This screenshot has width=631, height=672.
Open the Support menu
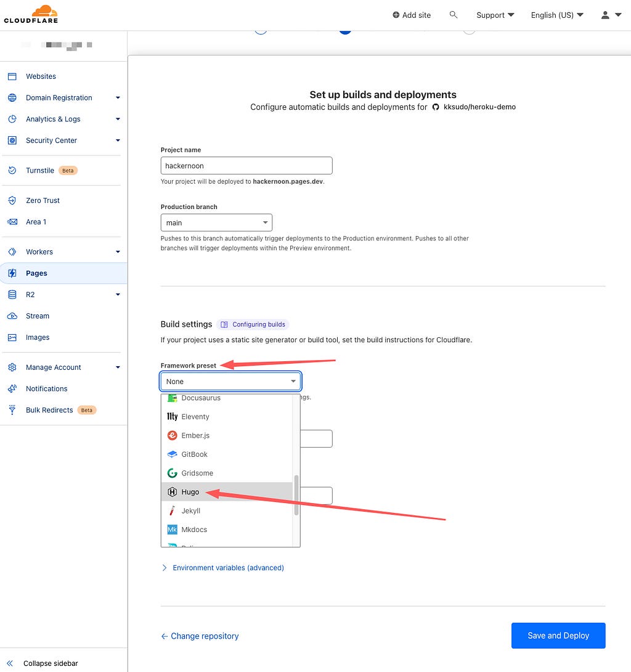(495, 15)
